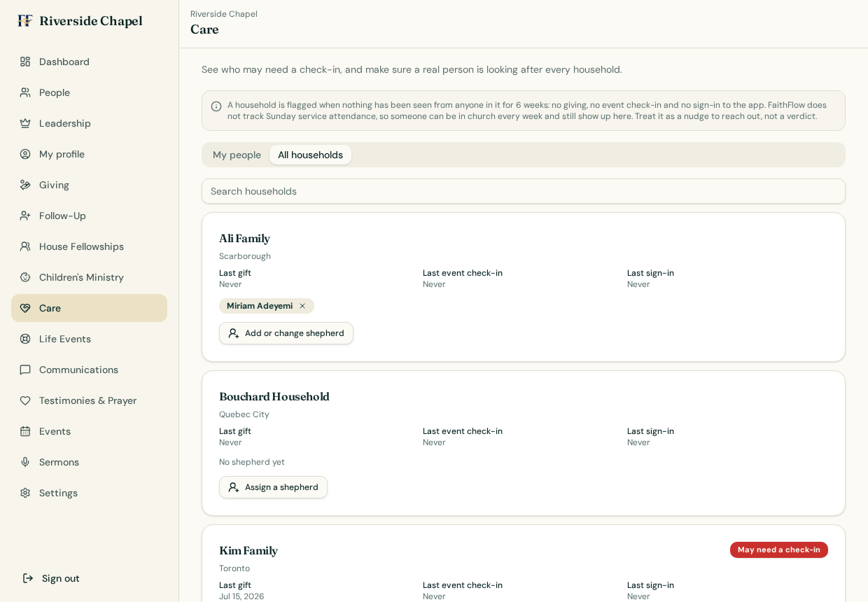Click the Sermons microphone icon

(25, 462)
